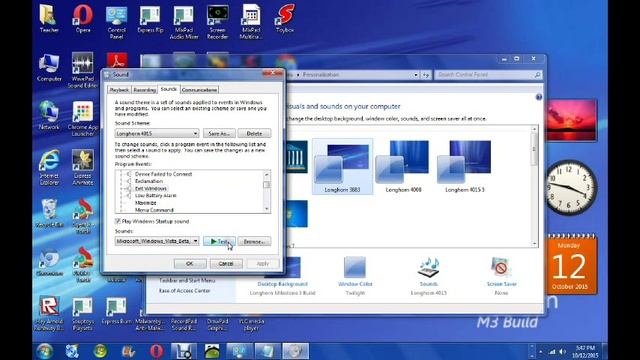Click the Test sound button

point(219,241)
